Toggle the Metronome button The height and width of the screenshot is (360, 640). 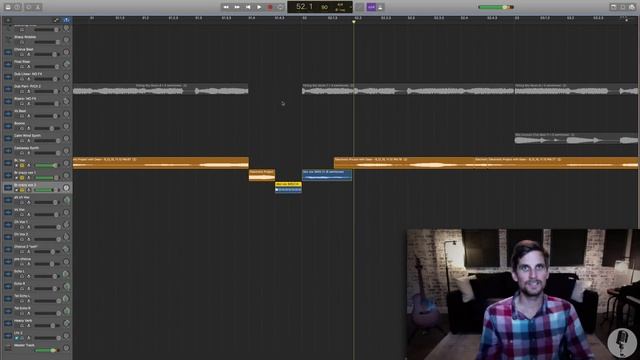[x=380, y=7]
